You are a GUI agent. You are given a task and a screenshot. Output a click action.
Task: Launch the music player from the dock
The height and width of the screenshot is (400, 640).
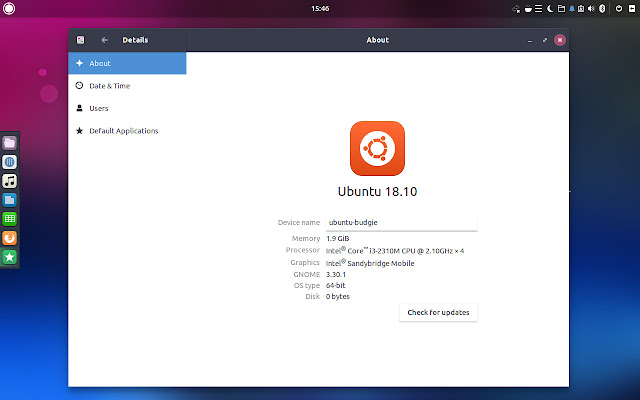pyautogui.click(x=9, y=181)
